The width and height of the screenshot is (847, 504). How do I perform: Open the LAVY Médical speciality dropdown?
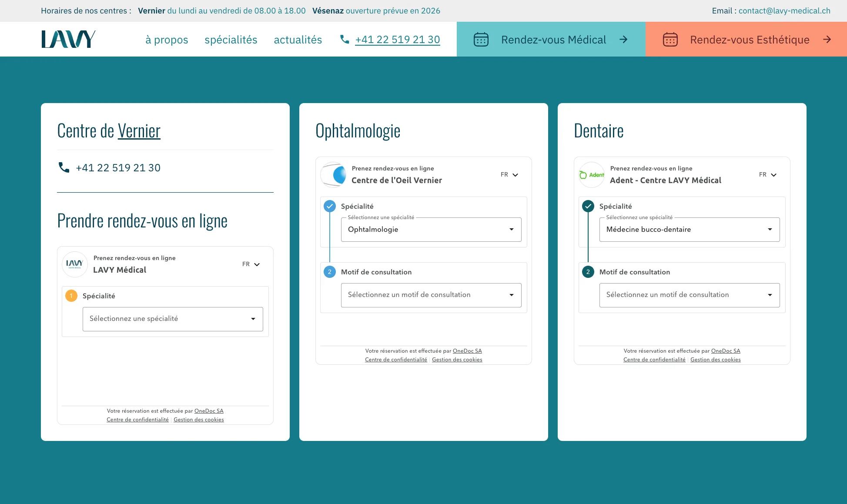tap(173, 319)
